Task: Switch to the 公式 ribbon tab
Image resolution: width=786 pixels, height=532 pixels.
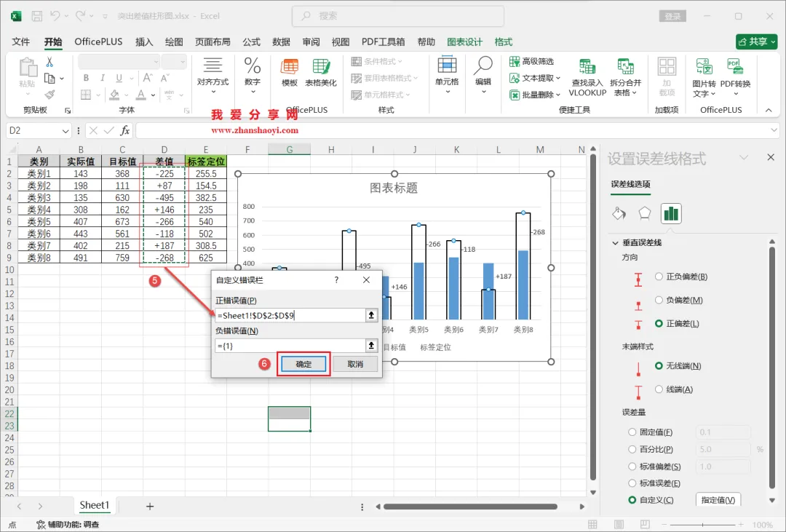Action: point(251,41)
